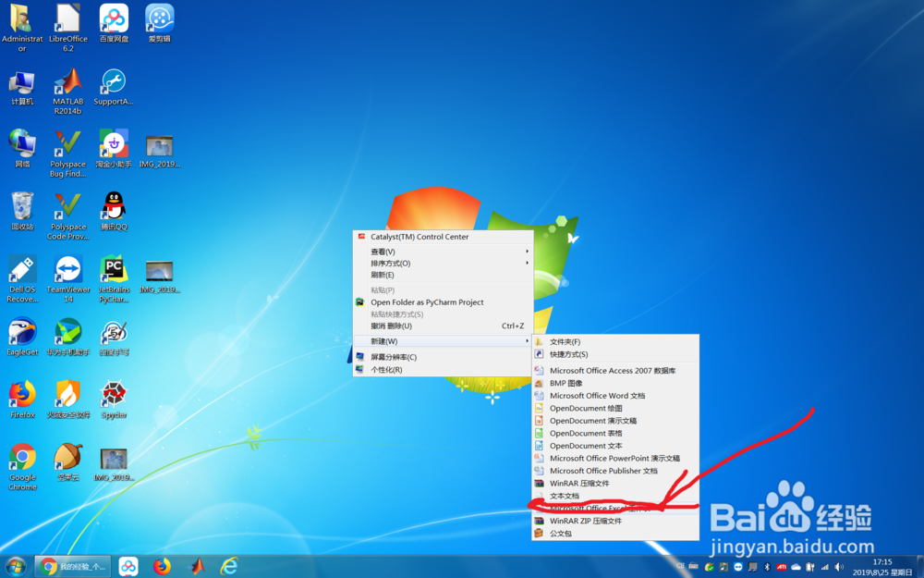The image size is (924, 578).
Task: Select the 爱剪辑 desktop icon
Action: [x=159, y=24]
